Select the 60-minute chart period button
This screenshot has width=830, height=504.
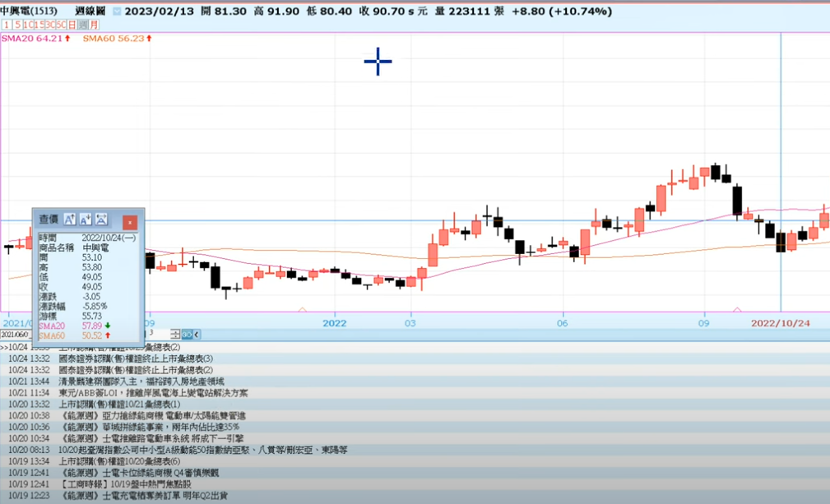coord(61,25)
